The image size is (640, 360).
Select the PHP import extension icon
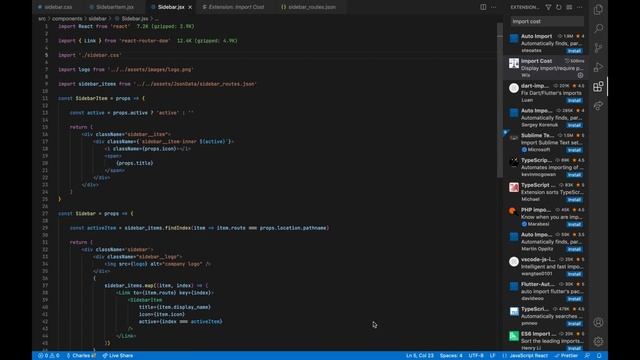(514, 212)
